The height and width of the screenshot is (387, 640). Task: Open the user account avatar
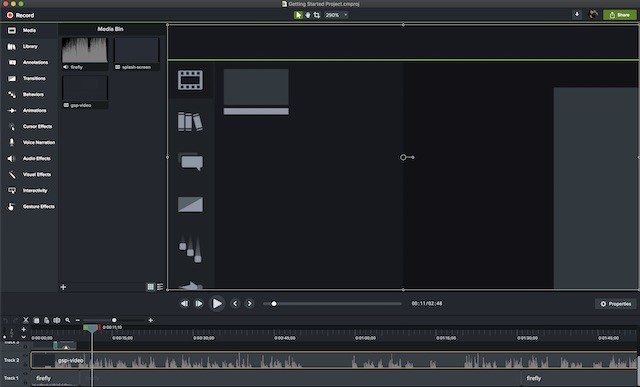tap(593, 15)
